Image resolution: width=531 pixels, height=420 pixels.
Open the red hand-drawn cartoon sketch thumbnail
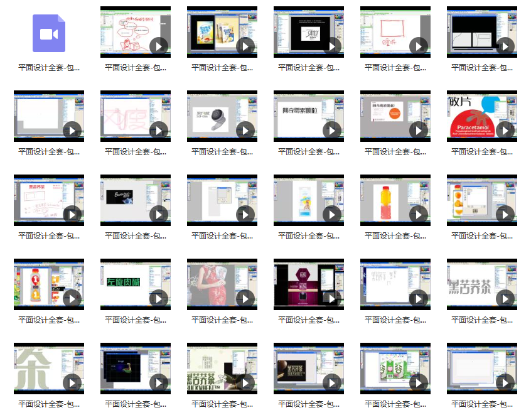tap(135, 32)
